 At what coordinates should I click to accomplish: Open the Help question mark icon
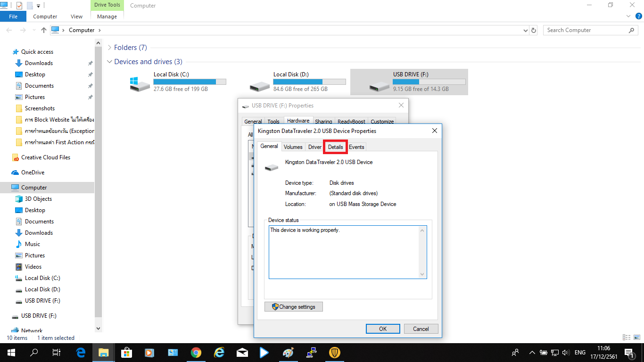(x=638, y=16)
